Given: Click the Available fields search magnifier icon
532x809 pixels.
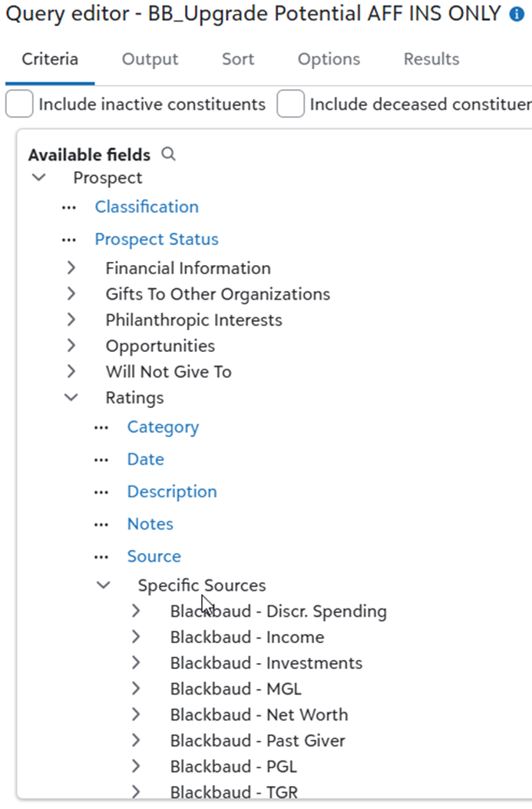Looking at the screenshot, I should (x=169, y=154).
